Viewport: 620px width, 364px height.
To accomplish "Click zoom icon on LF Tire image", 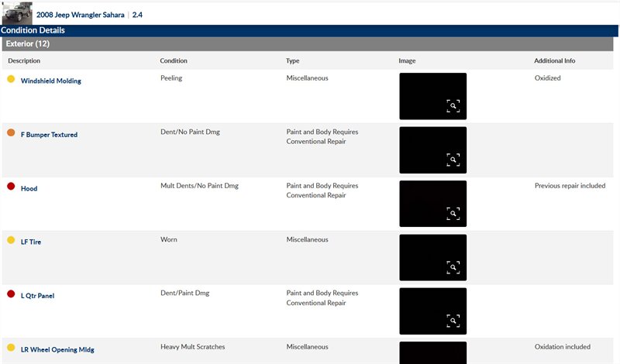I will coord(453,267).
